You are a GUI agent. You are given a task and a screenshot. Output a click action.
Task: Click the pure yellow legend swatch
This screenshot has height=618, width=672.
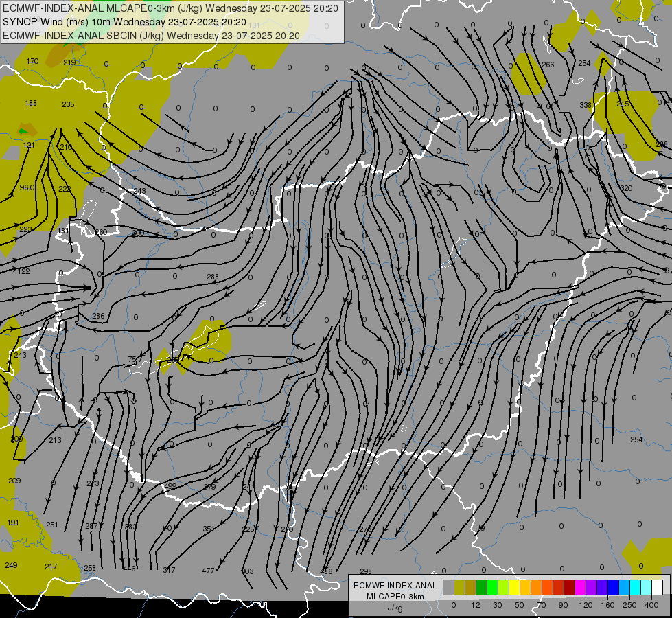coord(514,587)
